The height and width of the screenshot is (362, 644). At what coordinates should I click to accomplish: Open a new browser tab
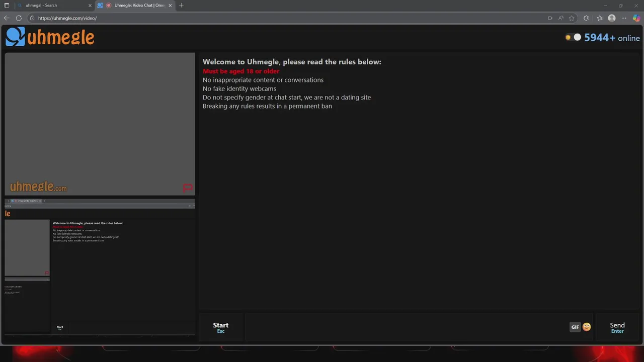tap(181, 5)
